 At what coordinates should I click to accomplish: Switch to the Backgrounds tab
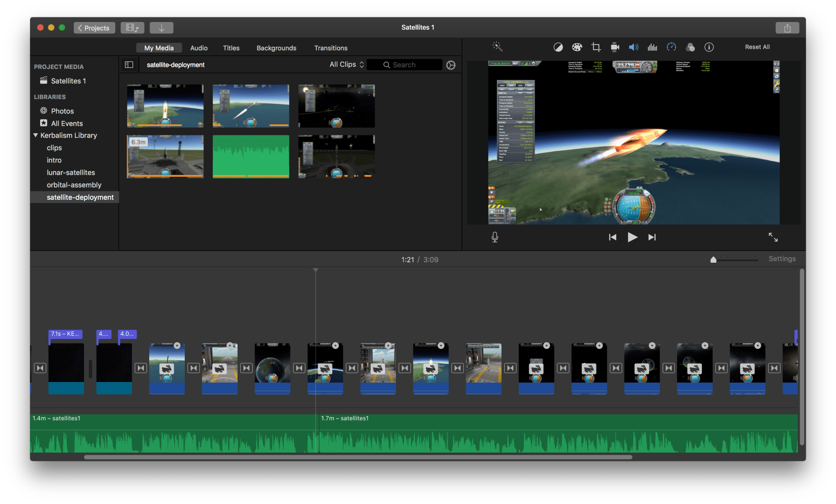click(x=276, y=48)
